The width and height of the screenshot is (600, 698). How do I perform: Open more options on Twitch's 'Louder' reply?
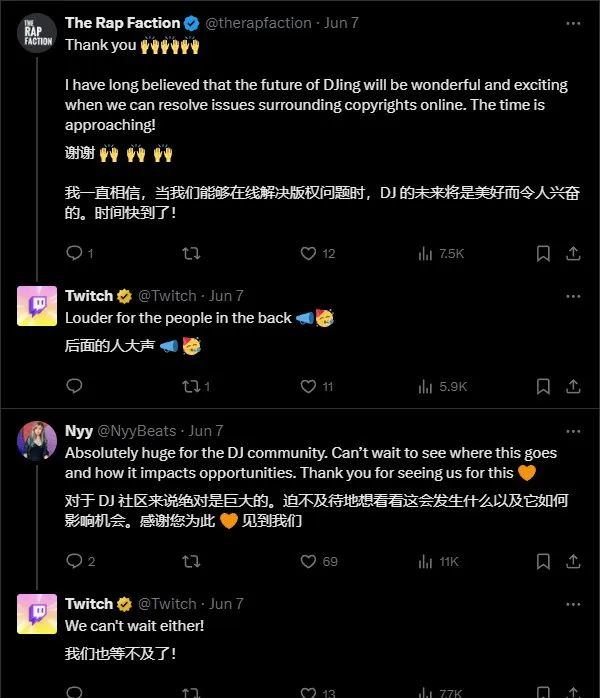(x=573, y=296)
